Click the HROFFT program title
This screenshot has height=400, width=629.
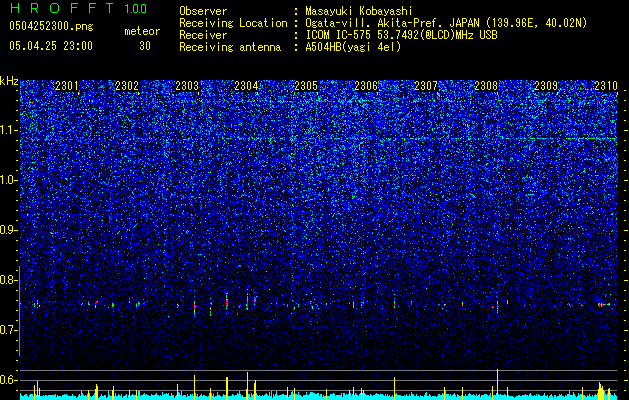(x=62, y=8)
